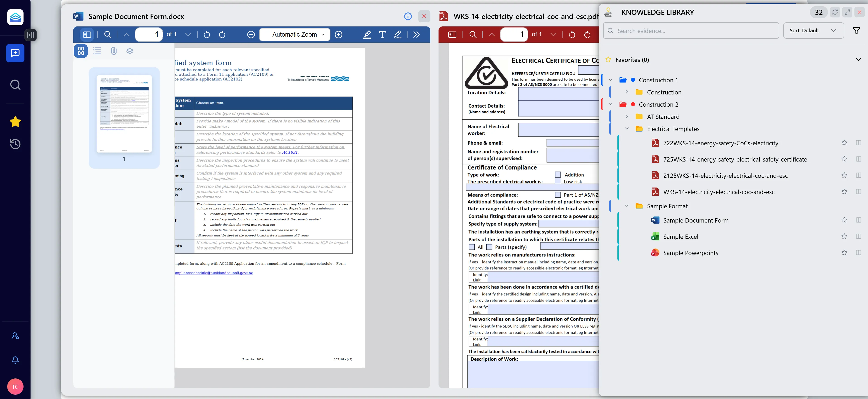Screen dimensions: 868x399
Task: Close Sample Document Form.docx viewer
Action: (x=424, y=16)
